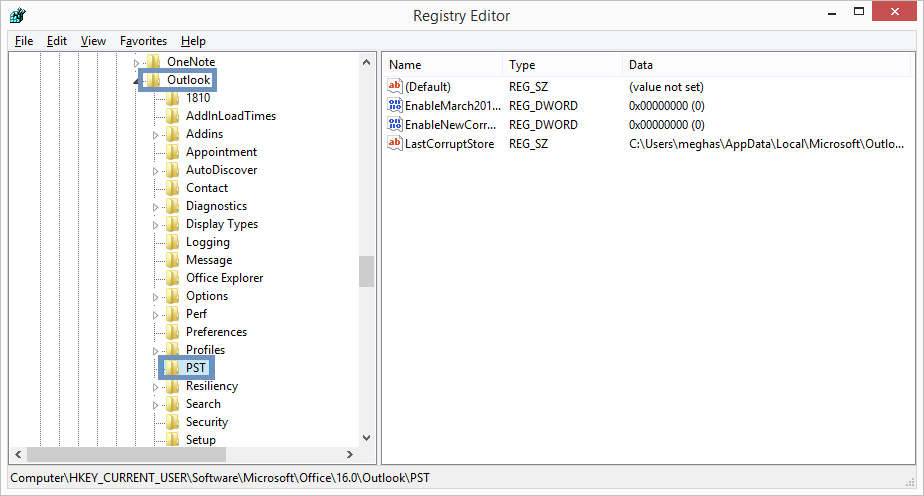Click the Name column header
This screenshot has width=924, height=496.
443,65
